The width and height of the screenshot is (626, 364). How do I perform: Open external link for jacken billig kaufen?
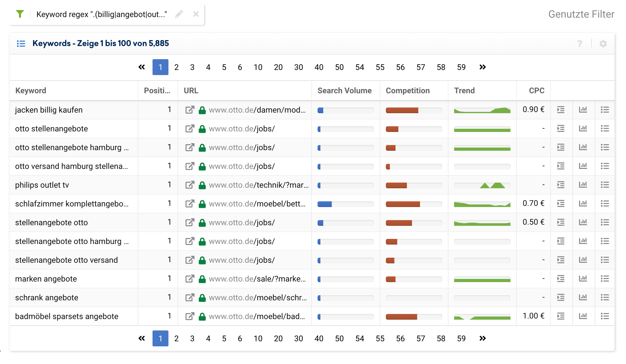pyautogui.click(x=190, y=110)
